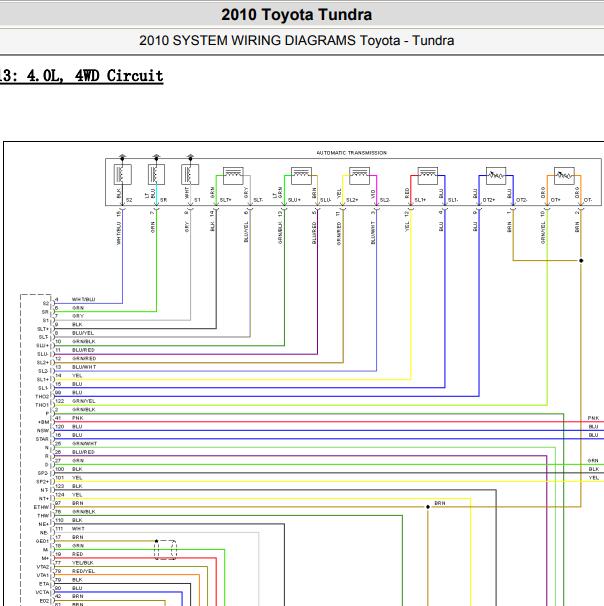Select the SLU linear solenoid symbol
This screenshot has height=606, width=604.
[301, 176]
